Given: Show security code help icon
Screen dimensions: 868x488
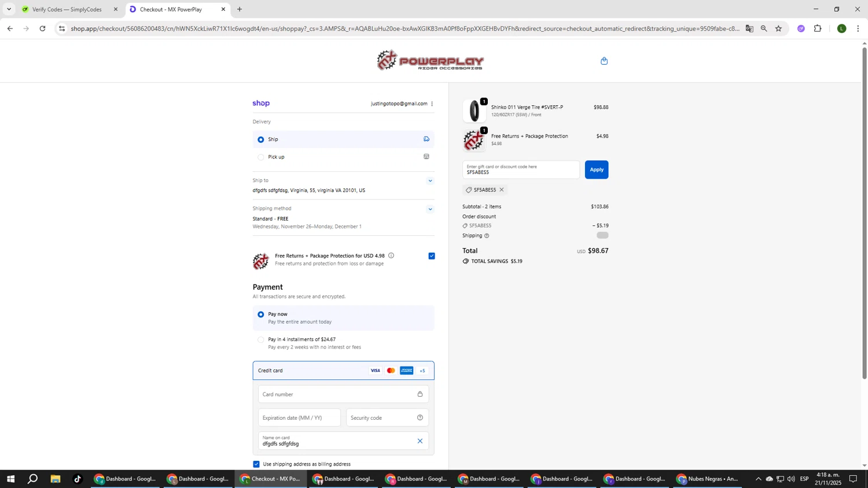Looking at the screenshot, I should (420, 418).
